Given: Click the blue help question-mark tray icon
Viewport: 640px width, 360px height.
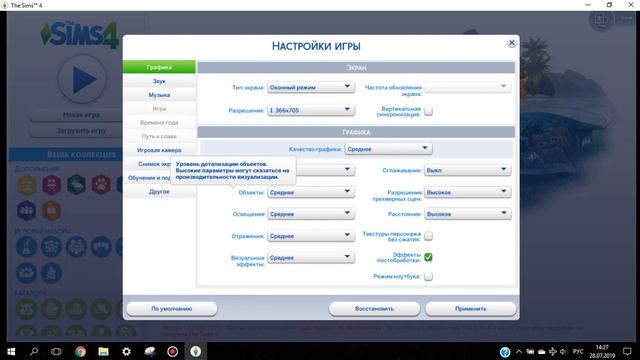Looking at the screenshot, I should coord(505,352).
